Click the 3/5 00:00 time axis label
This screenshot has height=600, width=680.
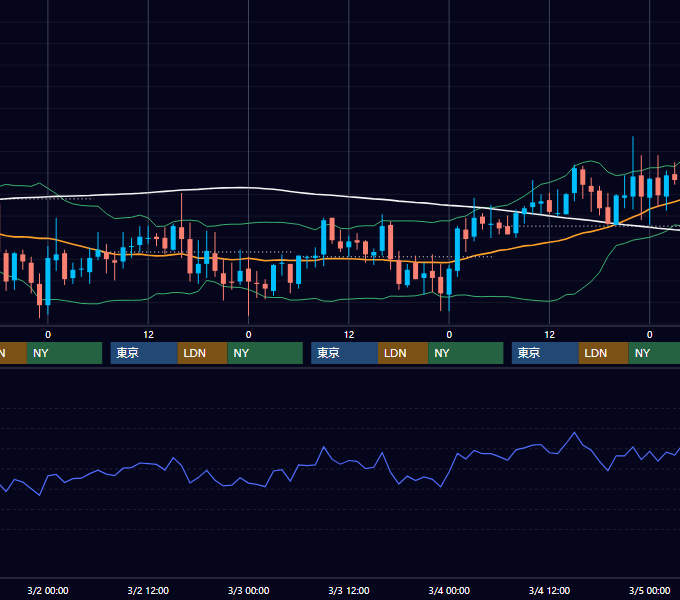click(649, 590)
